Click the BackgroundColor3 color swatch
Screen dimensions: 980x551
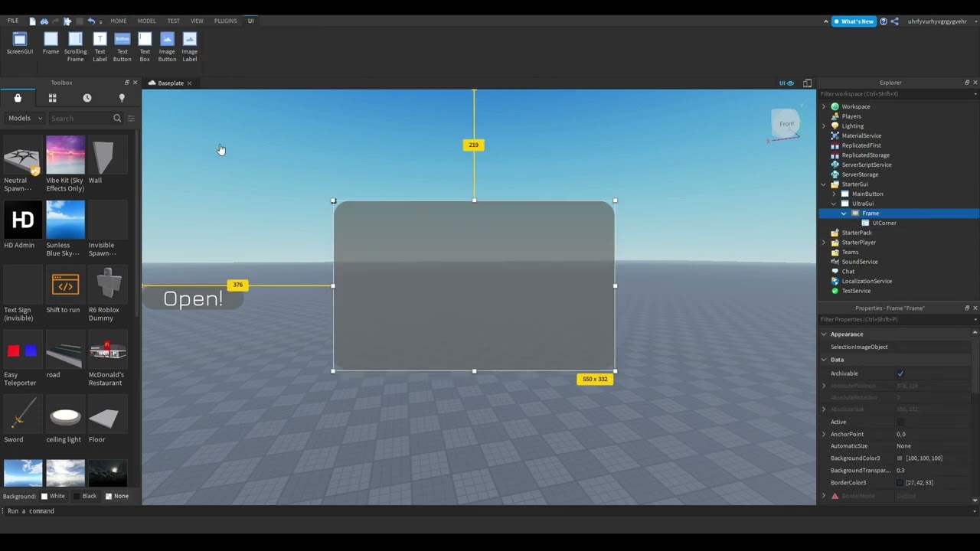click(900, 458)
